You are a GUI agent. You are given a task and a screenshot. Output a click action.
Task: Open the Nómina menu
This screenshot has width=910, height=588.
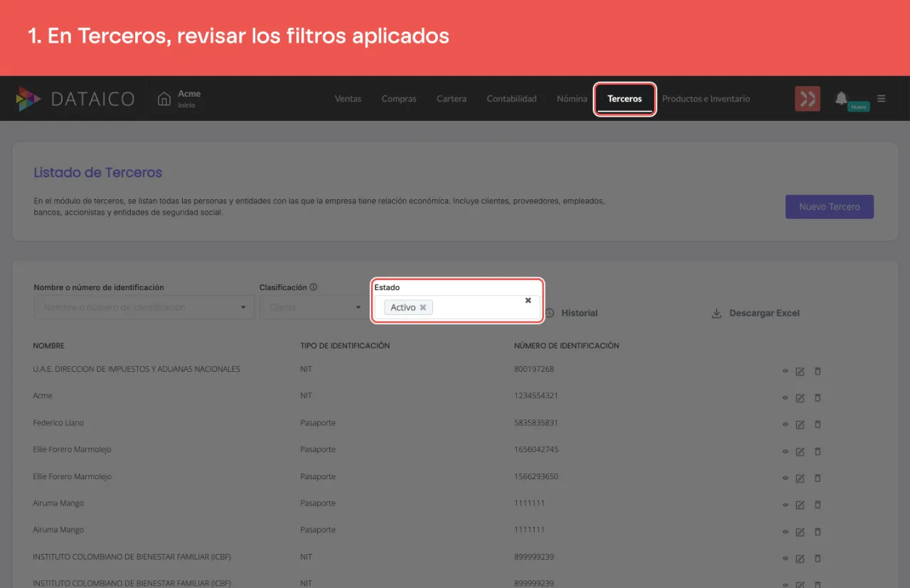coord(572,99)
